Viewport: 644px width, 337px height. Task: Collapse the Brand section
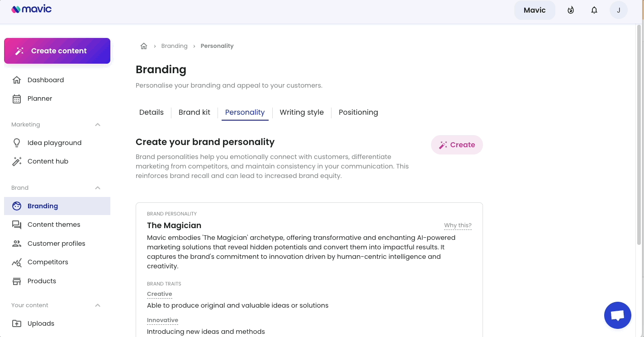click(98, 188)
